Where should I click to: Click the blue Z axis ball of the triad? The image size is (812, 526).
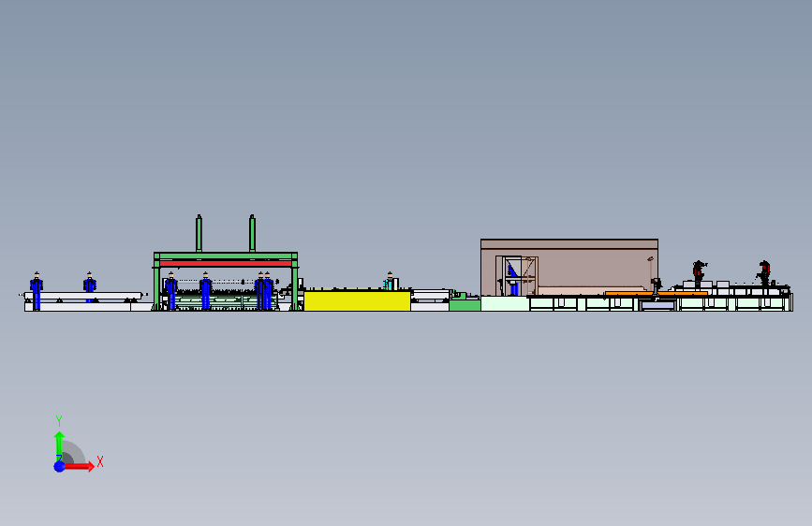click(60, 466)
